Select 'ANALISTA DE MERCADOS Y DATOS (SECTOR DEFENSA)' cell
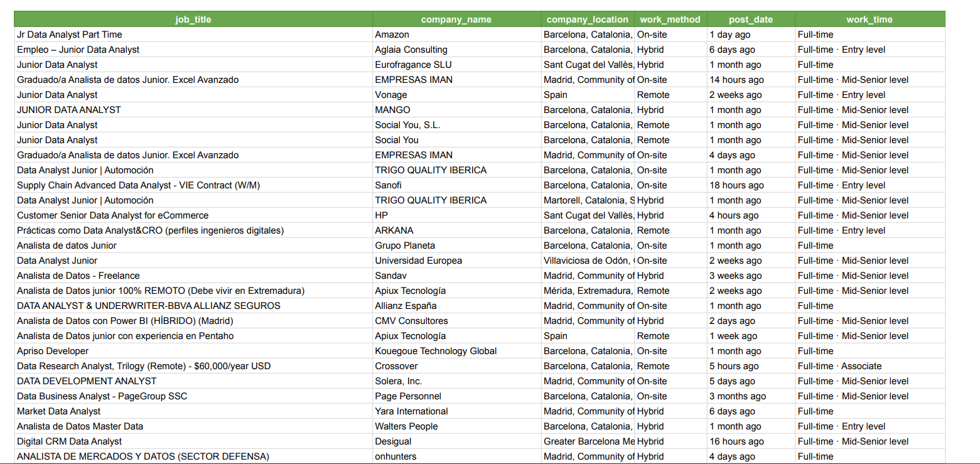The width and height of the screenshot is (980, 464). 193,456
